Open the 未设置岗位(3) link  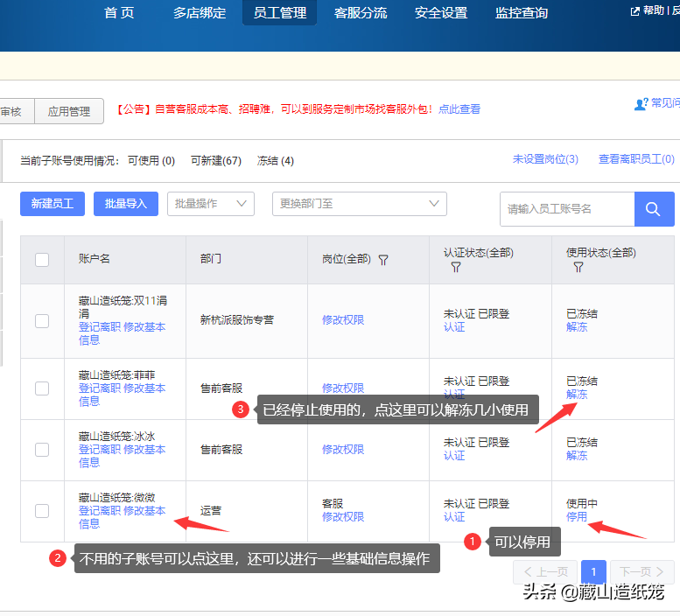tap(545, 159)
